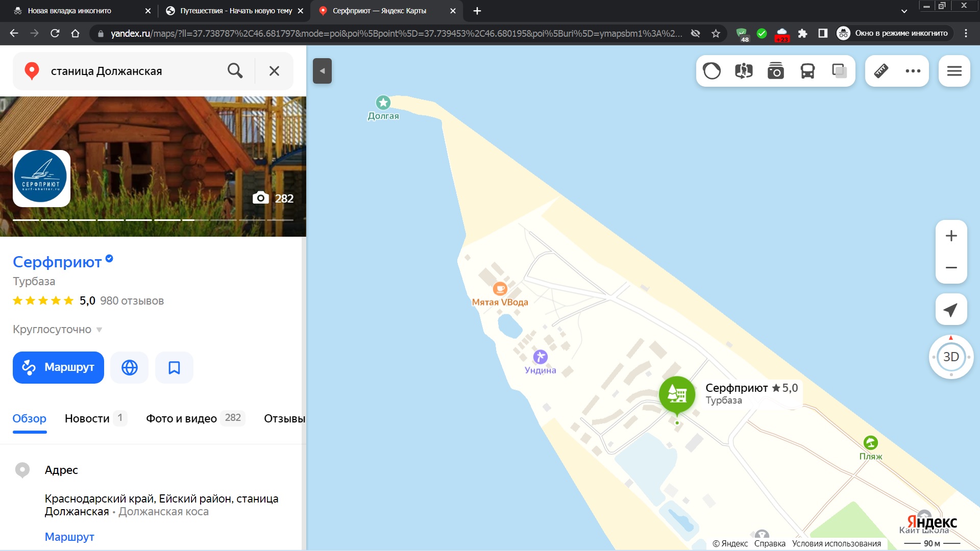Select the Ундина windsurf marker

[540, 357]
